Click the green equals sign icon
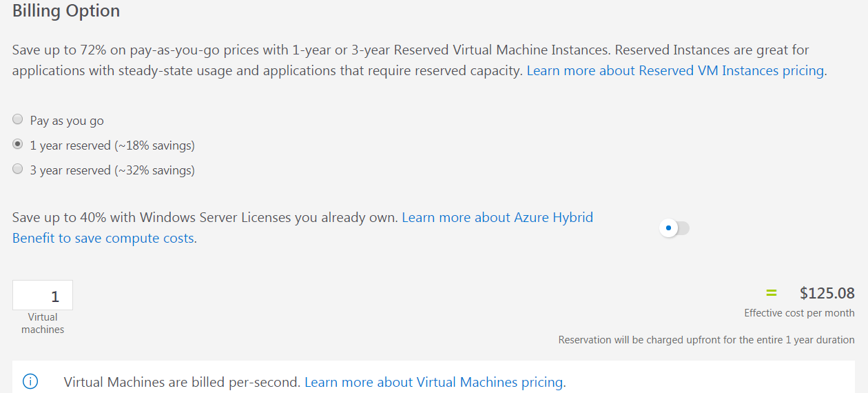Viewport: 868px width, 393px height. (x=771, y=293)
